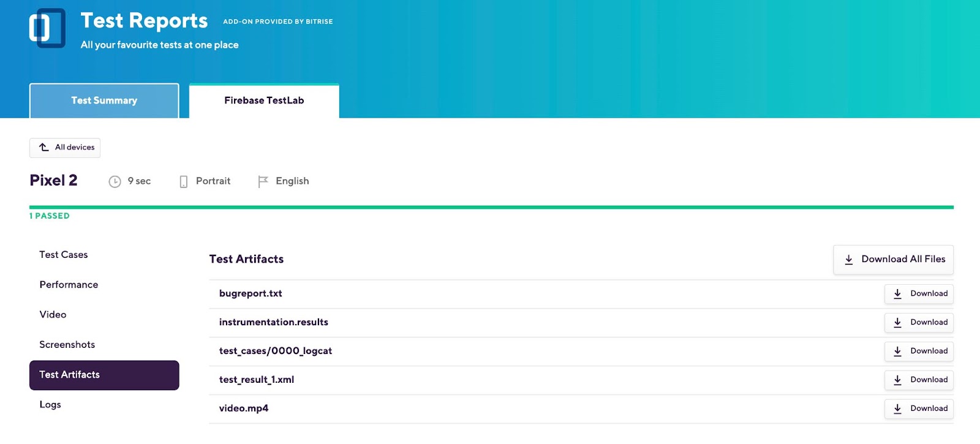Click the Download All Files button
The height and width of the screenshot is (444, 980).
pyautogui.click(x=893, y=260)
